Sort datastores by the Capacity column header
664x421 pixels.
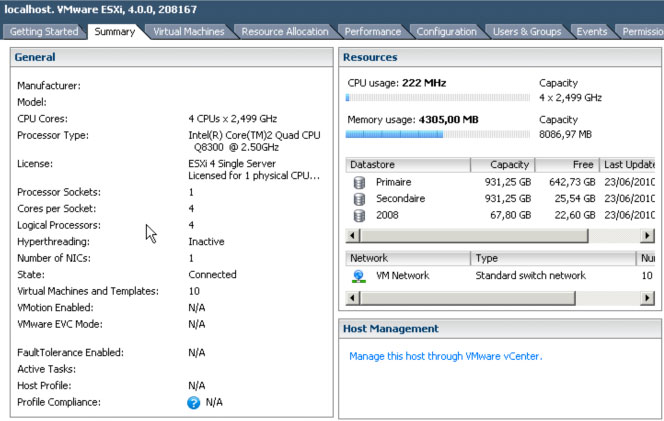[503, 165]
